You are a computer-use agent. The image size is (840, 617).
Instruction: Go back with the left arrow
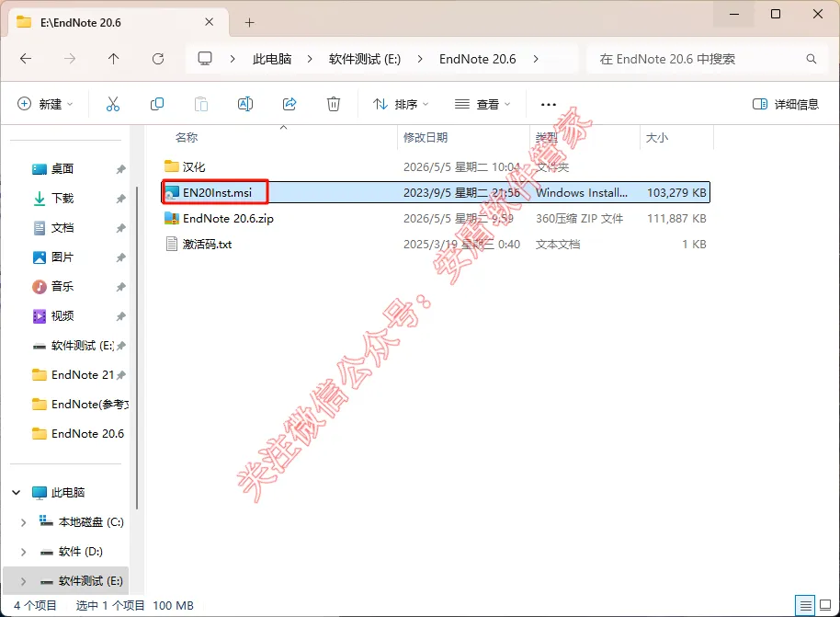[x=26, y=59]
